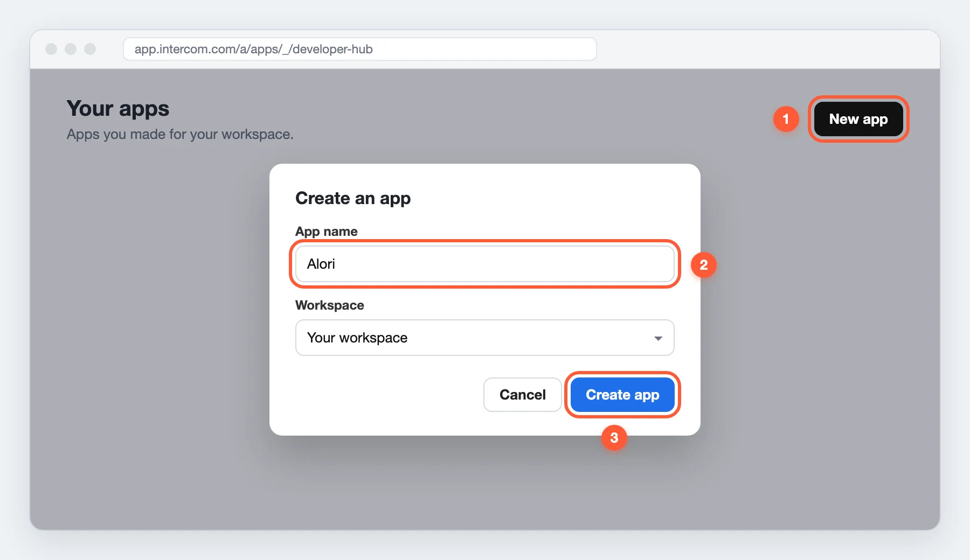Click "Apps you made for your workspace." text
The width and height of the screenshot is (970, 560).
pos(180,134)
